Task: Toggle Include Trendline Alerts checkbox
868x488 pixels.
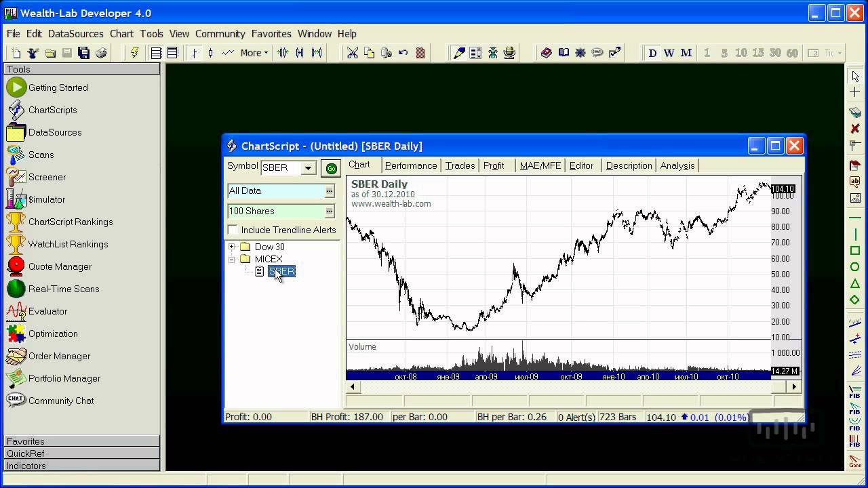Action: (233, 230)
